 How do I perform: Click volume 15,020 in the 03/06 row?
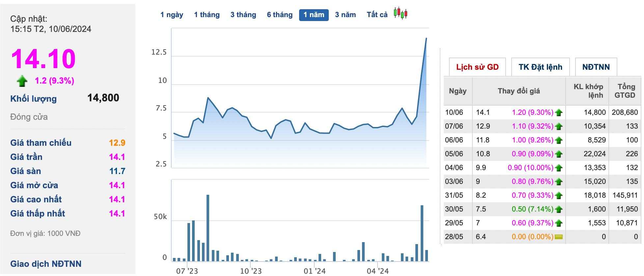tap(595, 182)
